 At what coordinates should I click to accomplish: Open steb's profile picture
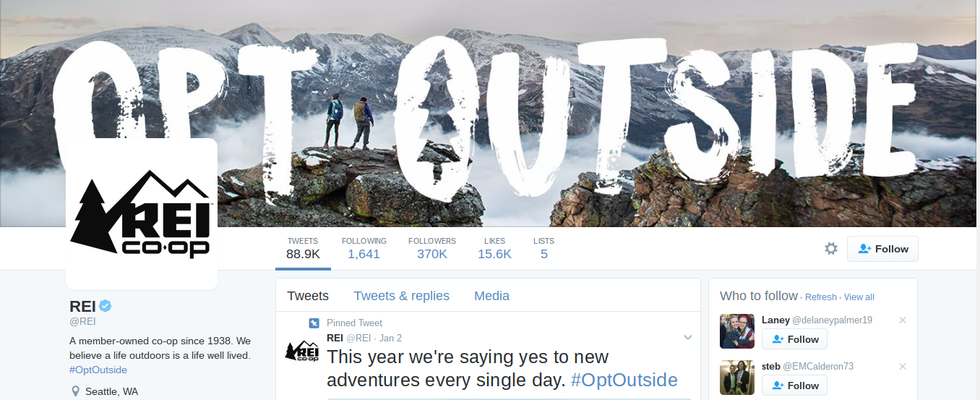click(x=737, y=378)
